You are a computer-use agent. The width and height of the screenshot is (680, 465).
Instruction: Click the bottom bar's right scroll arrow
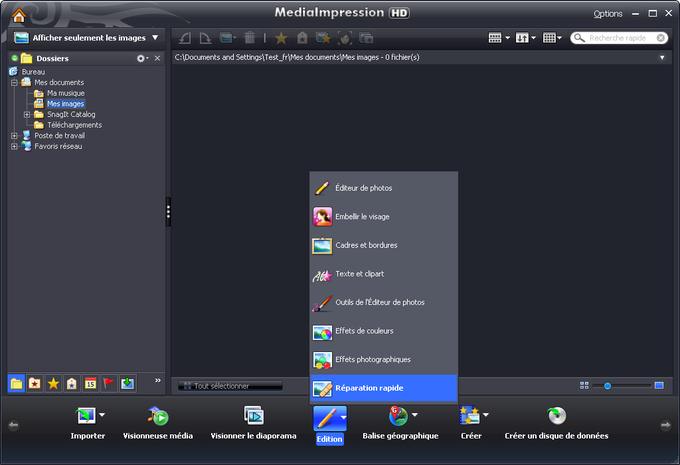[x=666, y=425]
